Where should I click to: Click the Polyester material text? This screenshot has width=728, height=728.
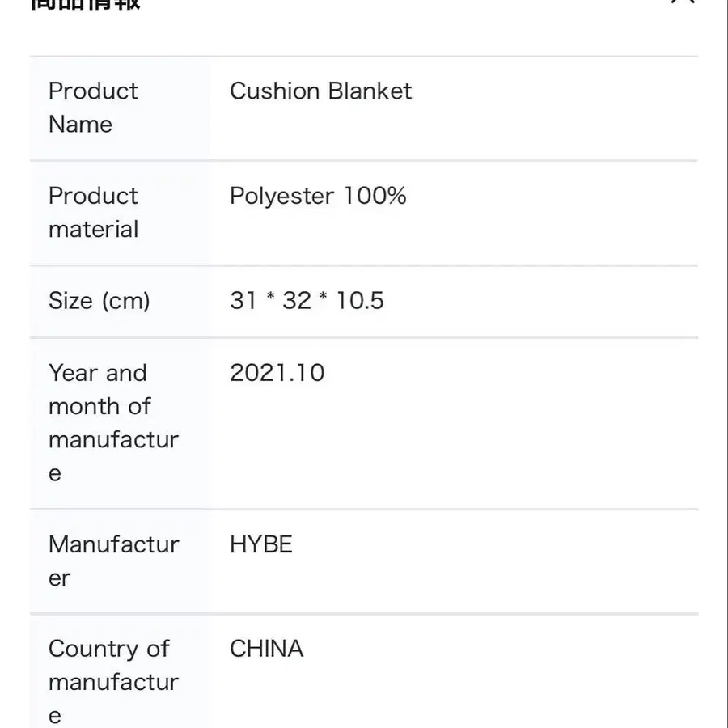click(281, 196)
